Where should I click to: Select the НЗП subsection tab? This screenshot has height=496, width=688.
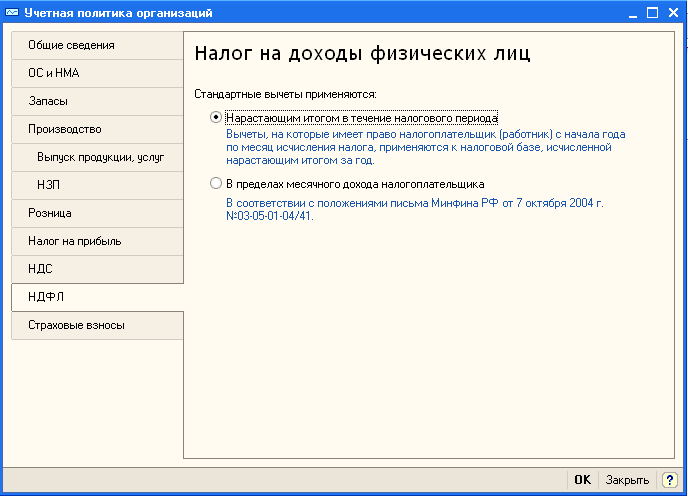[100, 186]
